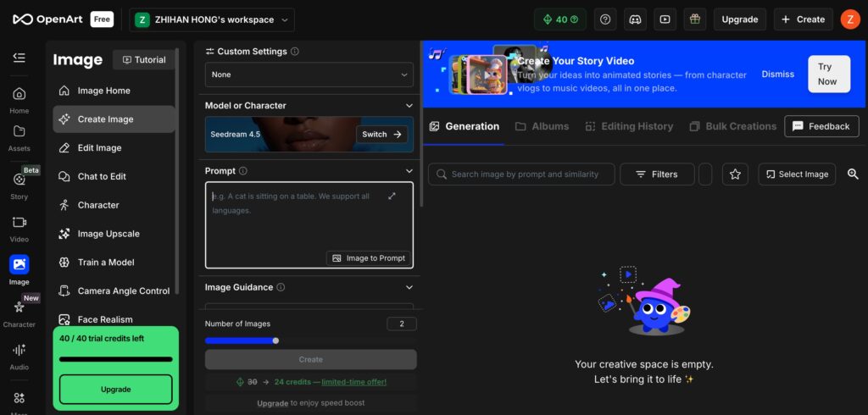868x415 pixels.
Task: Collapse the left sidebar menu
Action: [19, 58]
